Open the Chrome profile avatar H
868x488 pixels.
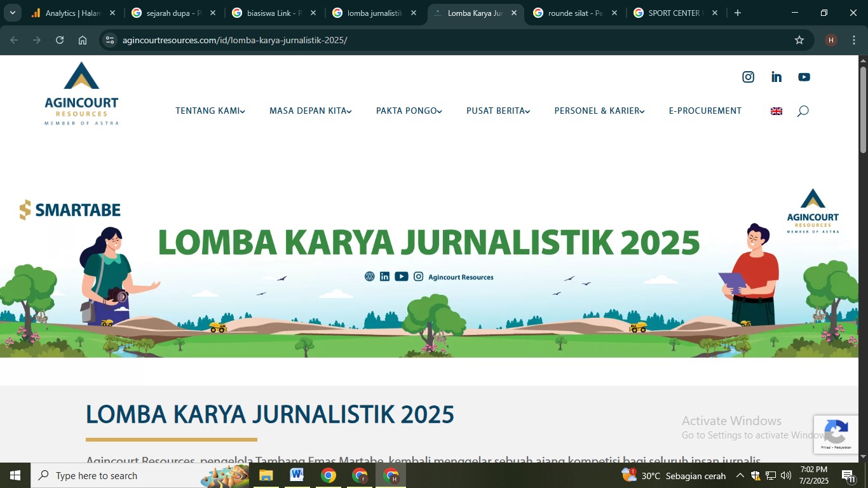click(831, 40)
